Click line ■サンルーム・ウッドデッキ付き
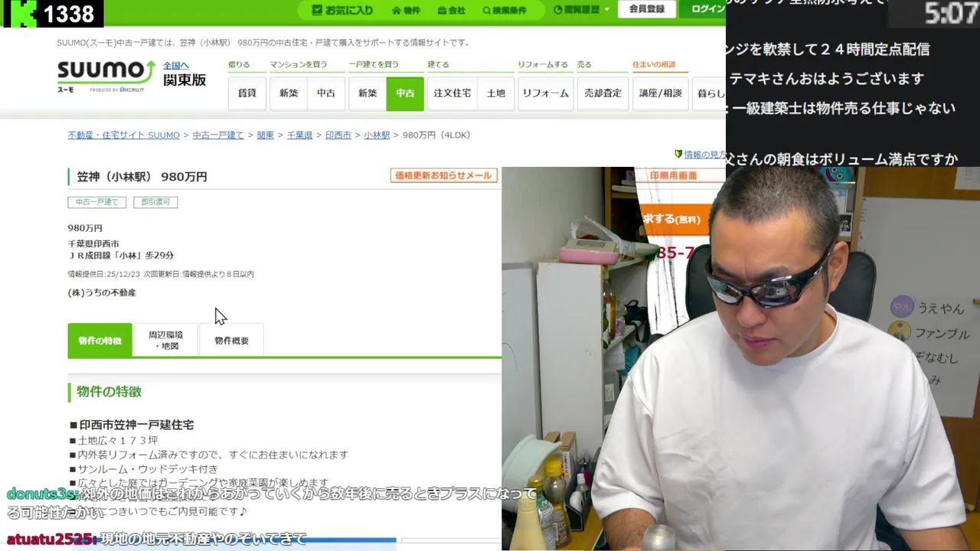 click(143, 469)
